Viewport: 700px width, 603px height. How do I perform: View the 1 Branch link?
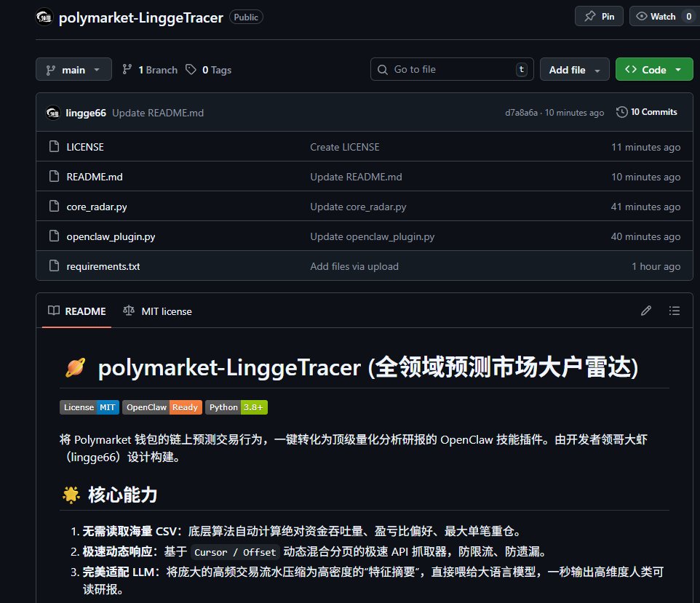150,70
